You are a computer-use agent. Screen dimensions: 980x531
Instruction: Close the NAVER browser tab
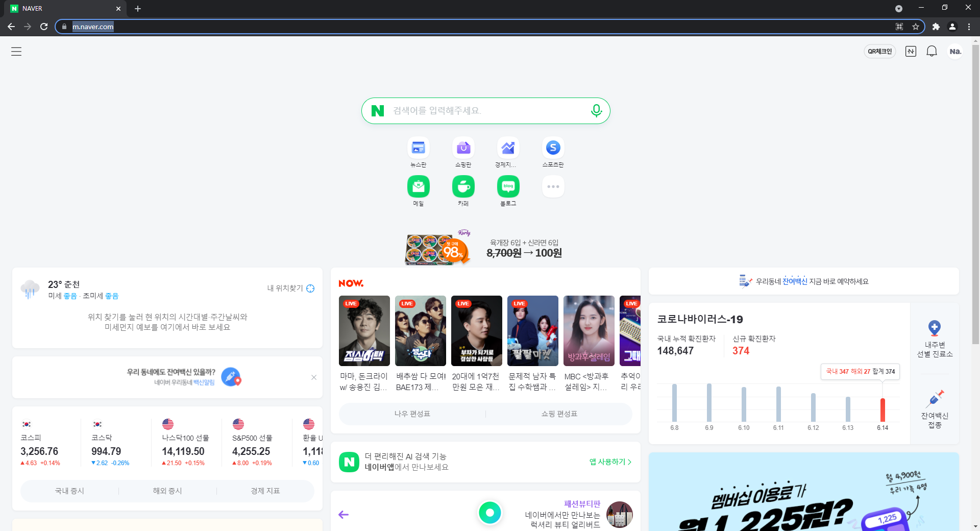click(x=118, y=9)
